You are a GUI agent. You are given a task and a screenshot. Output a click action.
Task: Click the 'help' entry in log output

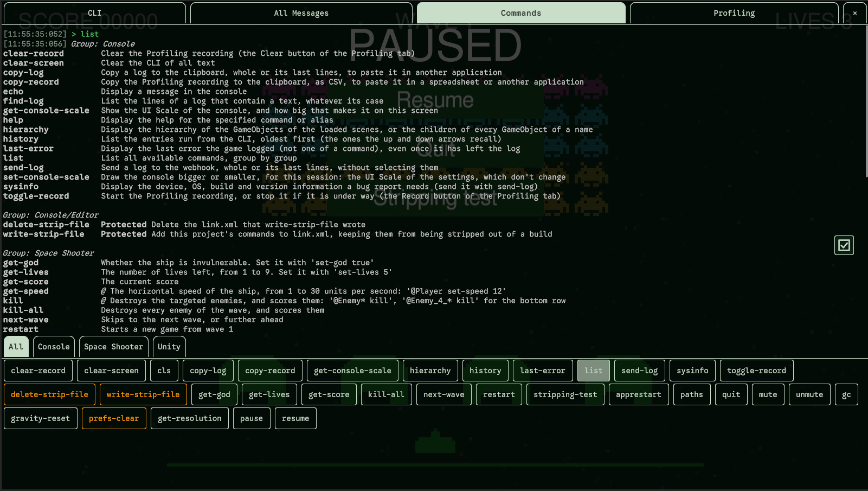pos(13,120)
